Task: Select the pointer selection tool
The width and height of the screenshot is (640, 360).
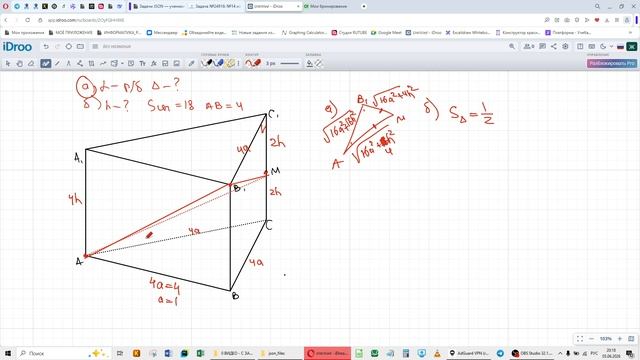Action: click(8, 64)
